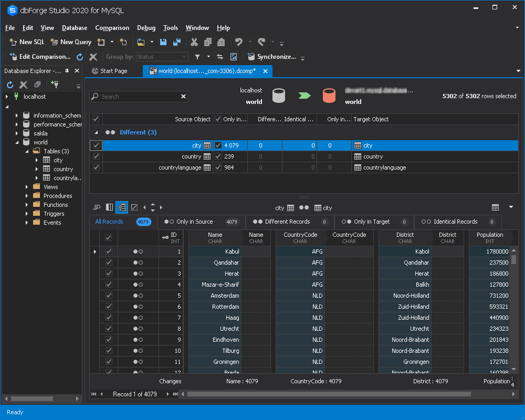Image resolution: width=525 pixels, height=420 pixels.
Task: Expand the localhost connection node
Action: pyautogui.click(x=7, y=97)
